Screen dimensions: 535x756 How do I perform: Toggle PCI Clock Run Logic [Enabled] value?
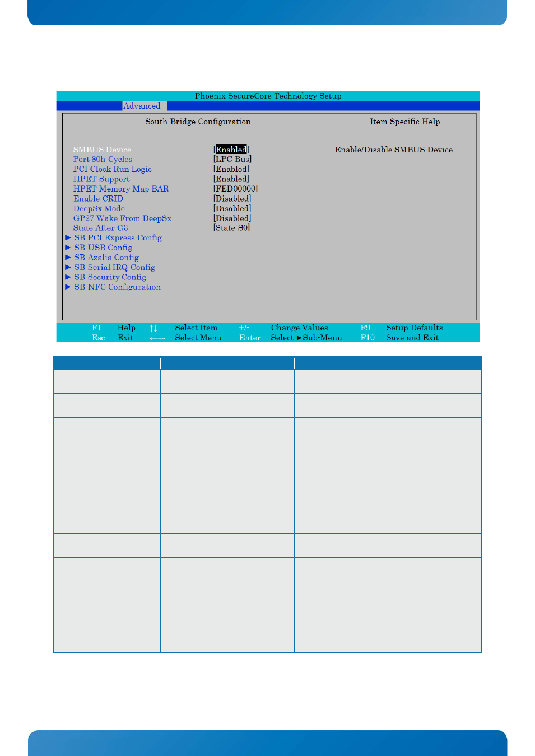coord(231,169)
